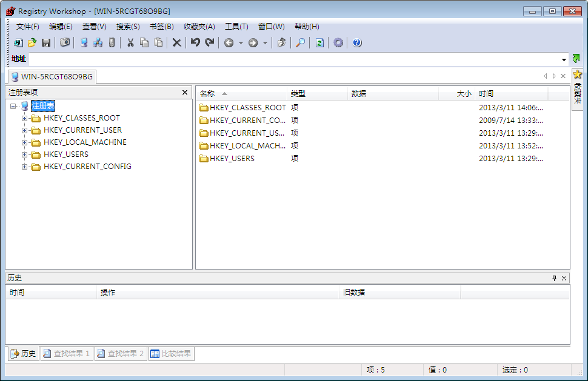Sort list by the 时间 column header in the key list
Screen dimensions: 588x381
512,94
